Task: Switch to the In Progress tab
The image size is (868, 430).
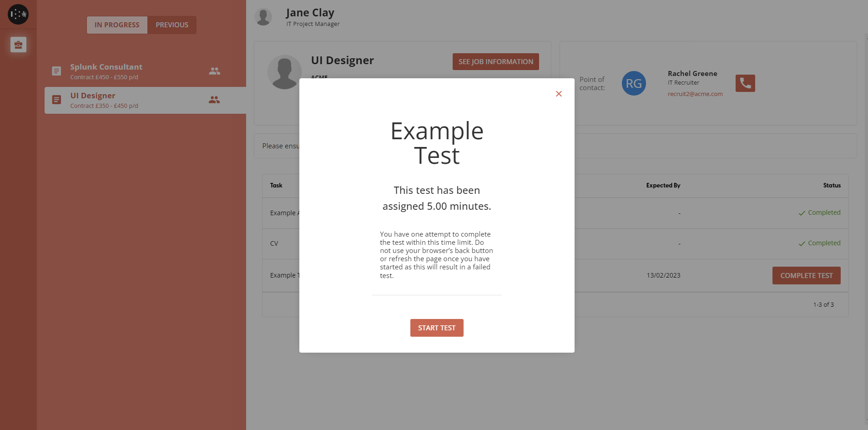Action: coord(117,25)
